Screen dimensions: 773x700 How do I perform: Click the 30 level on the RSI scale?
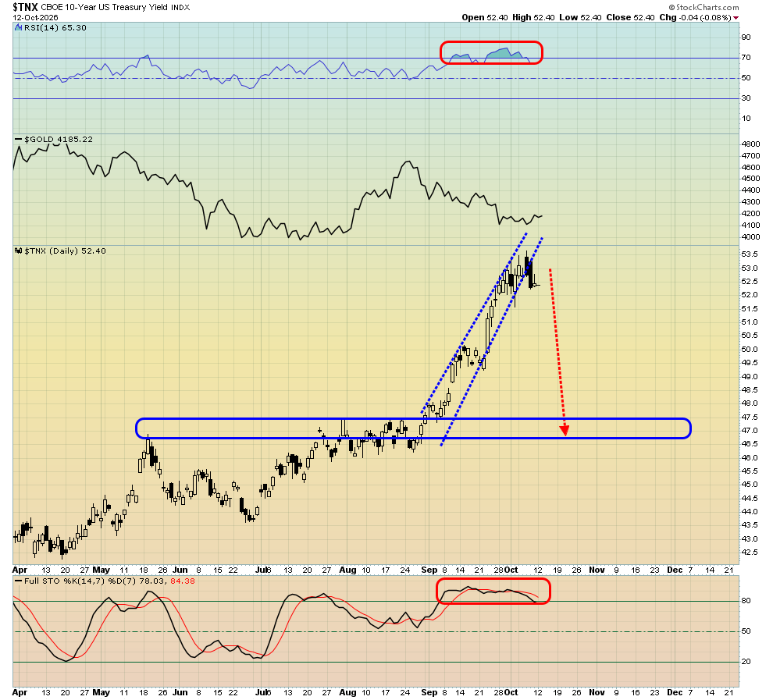click(746, 98)
